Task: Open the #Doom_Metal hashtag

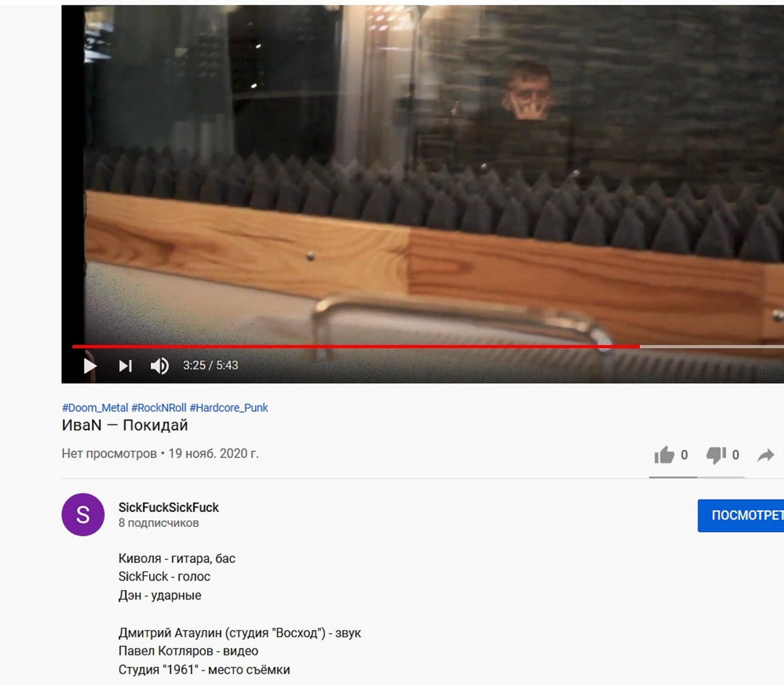Action: (95, 407)
